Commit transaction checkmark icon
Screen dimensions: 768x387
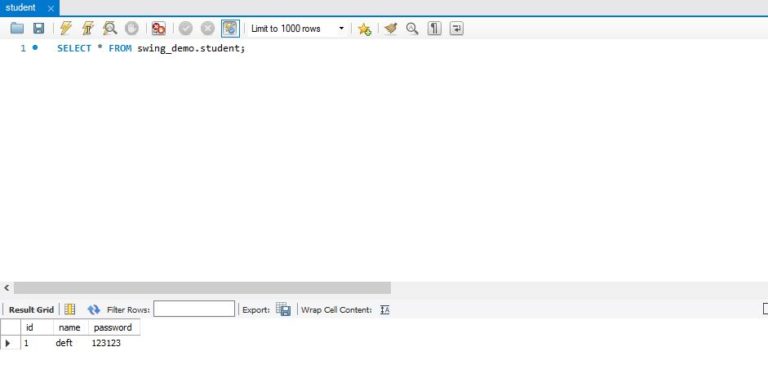(x=185, y=28)
